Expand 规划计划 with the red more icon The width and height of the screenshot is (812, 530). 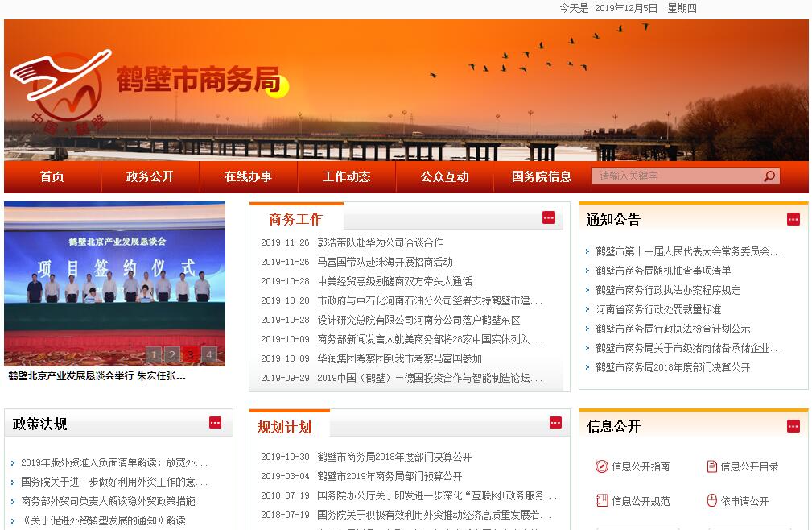(x=555, y=423)
